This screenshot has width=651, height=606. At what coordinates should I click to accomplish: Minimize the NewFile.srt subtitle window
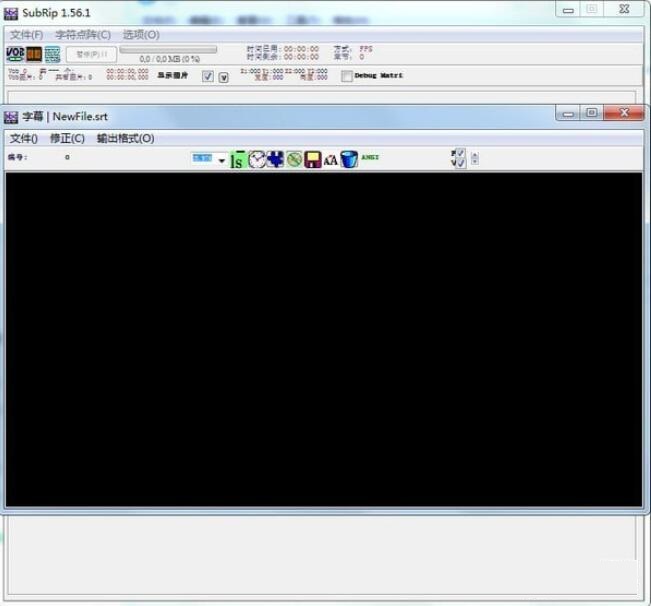coord(569,113)
